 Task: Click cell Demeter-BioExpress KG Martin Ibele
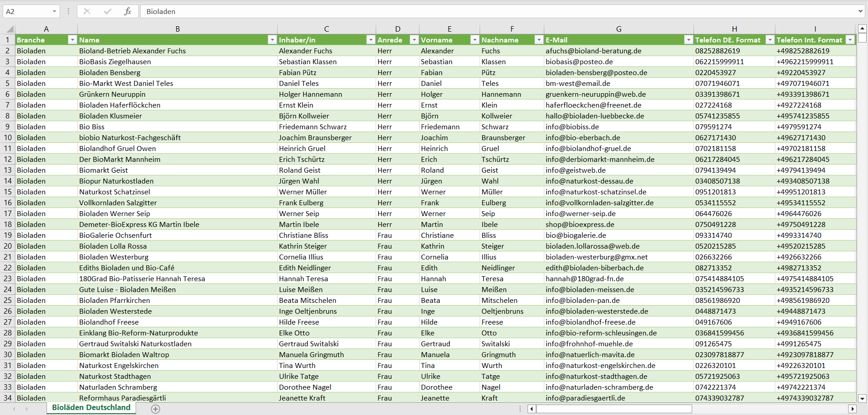(177, 224)
